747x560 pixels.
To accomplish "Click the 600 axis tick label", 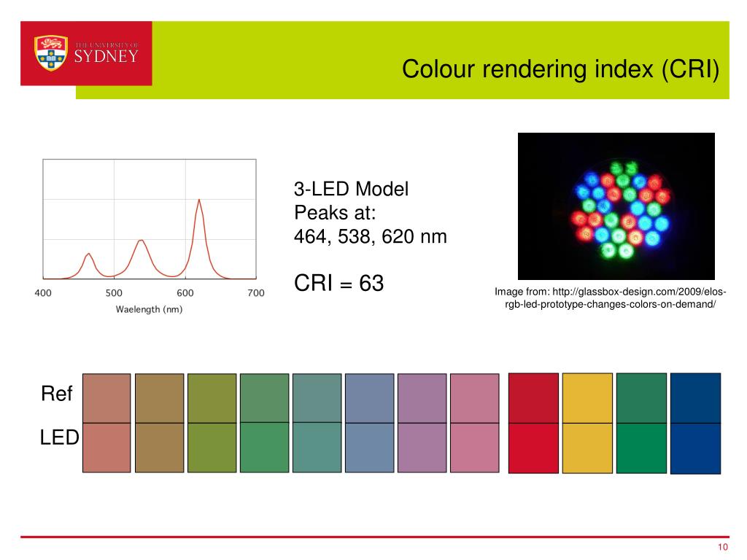I will (x=185, y=293).
